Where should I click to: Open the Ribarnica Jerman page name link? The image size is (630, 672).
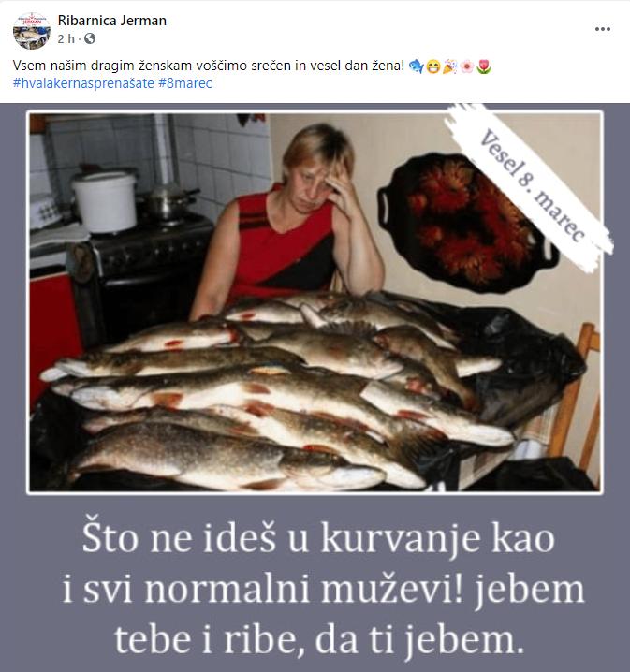[111, 21]
